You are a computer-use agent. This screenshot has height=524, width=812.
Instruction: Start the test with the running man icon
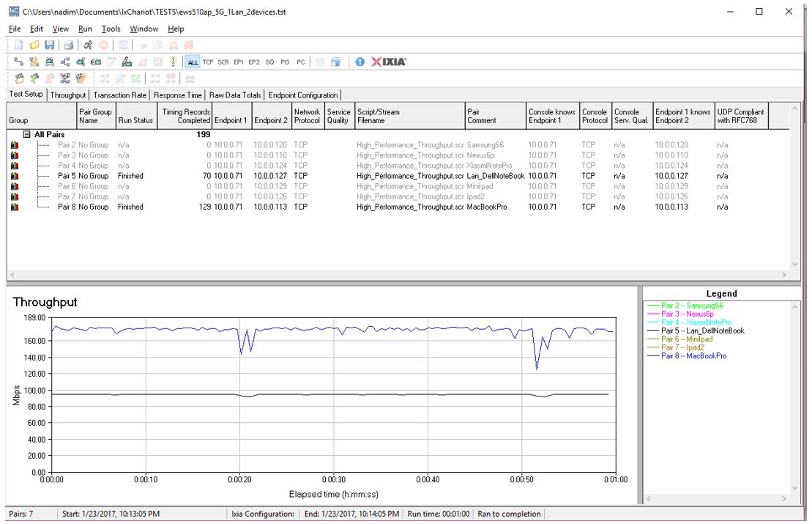[x=88, y=45]
